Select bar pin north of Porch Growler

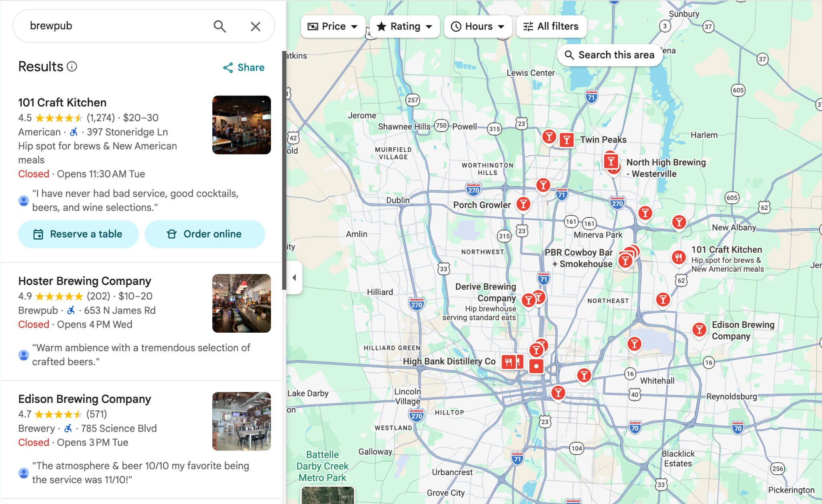543,185
